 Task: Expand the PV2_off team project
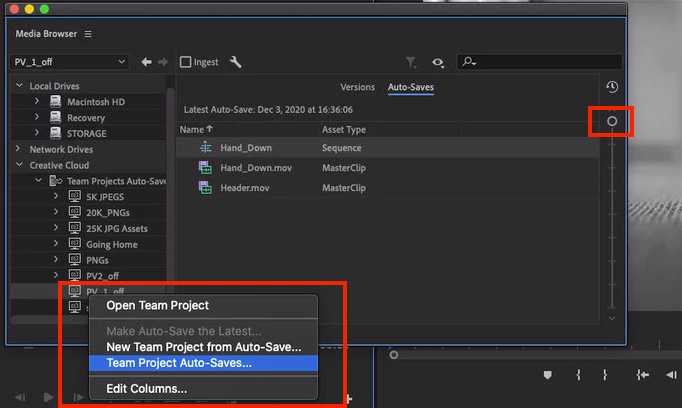coord(56,275)
